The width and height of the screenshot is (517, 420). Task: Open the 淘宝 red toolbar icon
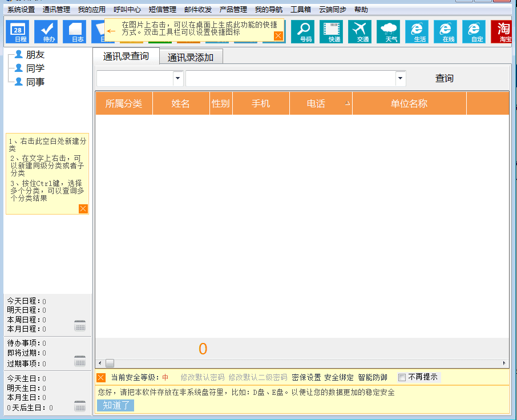tap(502, 31)
